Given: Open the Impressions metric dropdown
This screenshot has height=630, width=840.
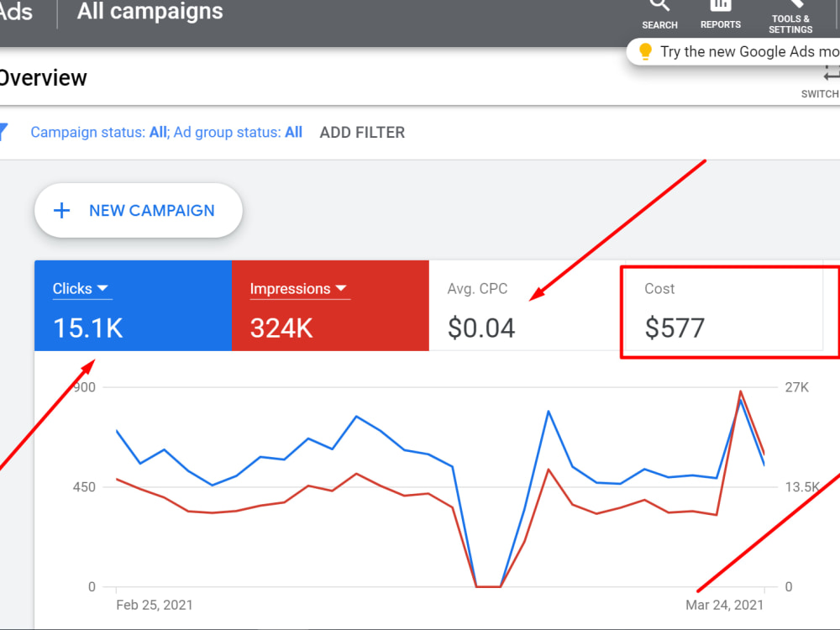Looking at the screenshot, I should point(299,289).
